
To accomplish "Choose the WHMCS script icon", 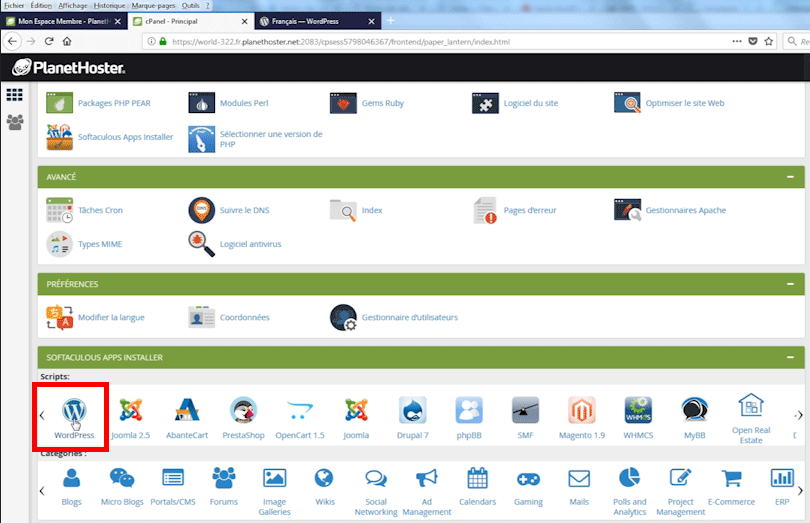I will click(638, 410).
